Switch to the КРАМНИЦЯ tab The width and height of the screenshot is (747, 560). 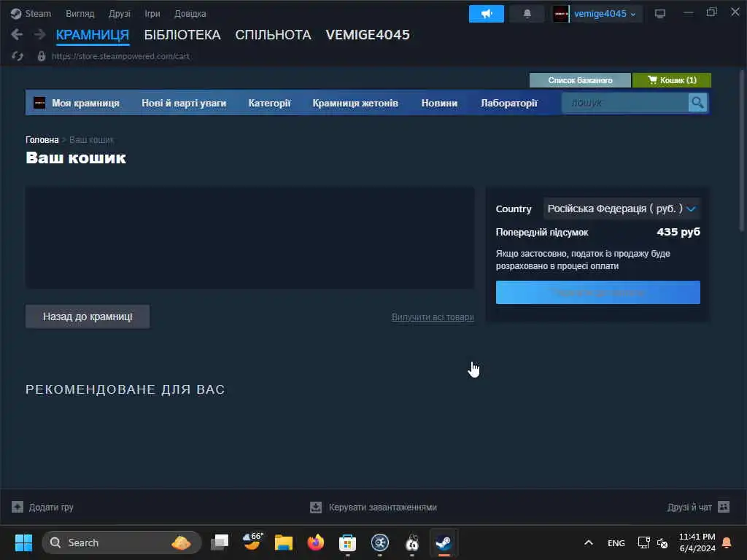click(x=93, y=35)
